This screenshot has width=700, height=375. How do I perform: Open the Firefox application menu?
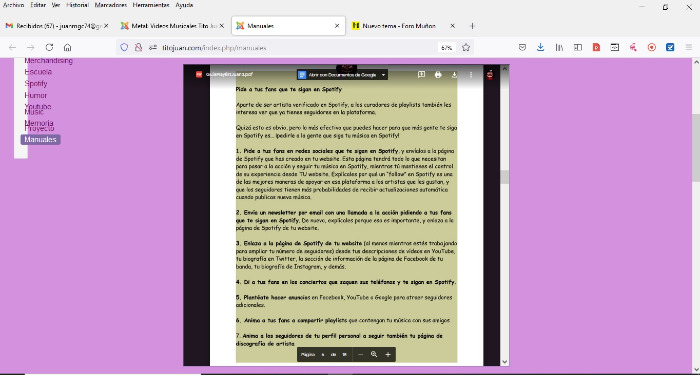pyautogui.click(x=689, y=47)
